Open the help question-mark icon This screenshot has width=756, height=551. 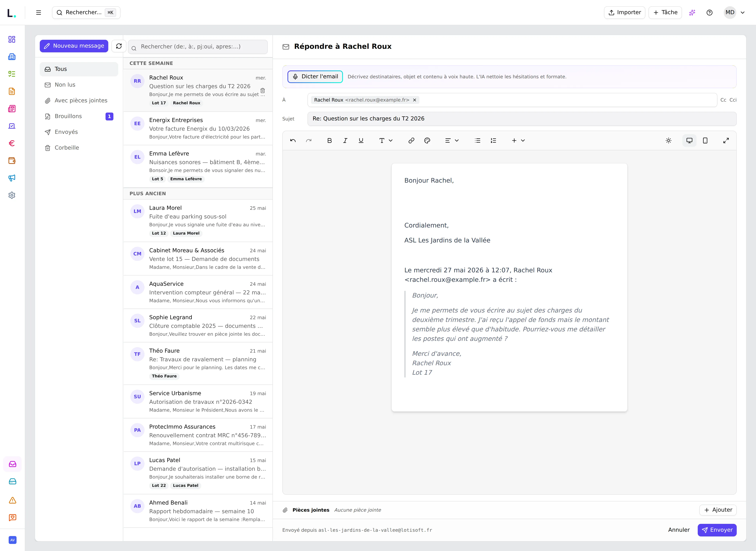pyautogui.click(x=710, y=12)
